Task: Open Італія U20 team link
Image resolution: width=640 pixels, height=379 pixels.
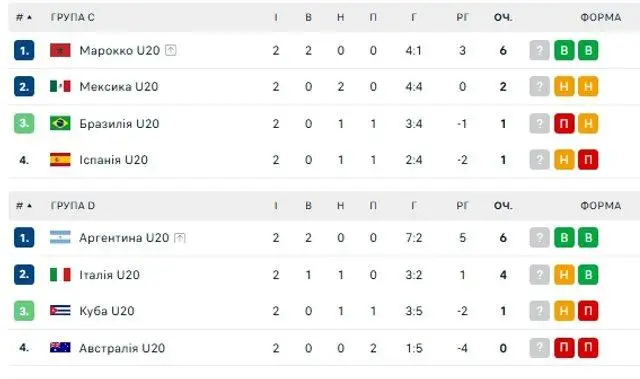Action: [x=109, y=275]
